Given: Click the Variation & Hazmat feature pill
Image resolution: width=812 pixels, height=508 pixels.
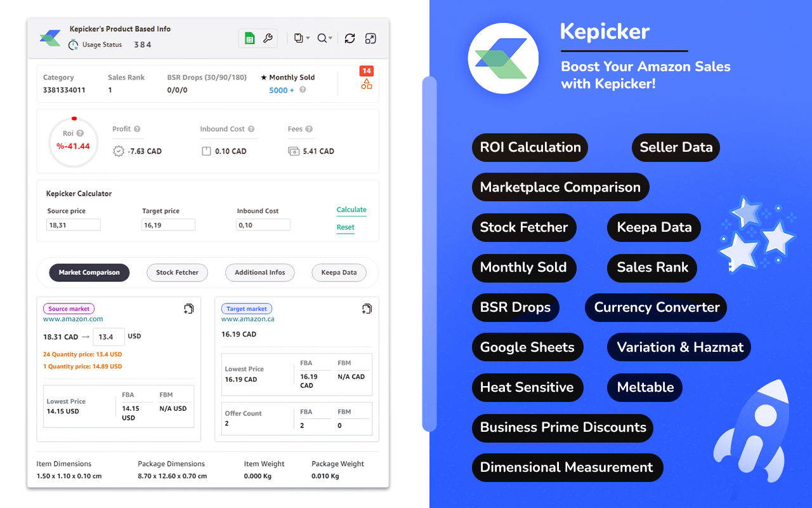Looking at the screenshot, I should click(x=679, y=347).
